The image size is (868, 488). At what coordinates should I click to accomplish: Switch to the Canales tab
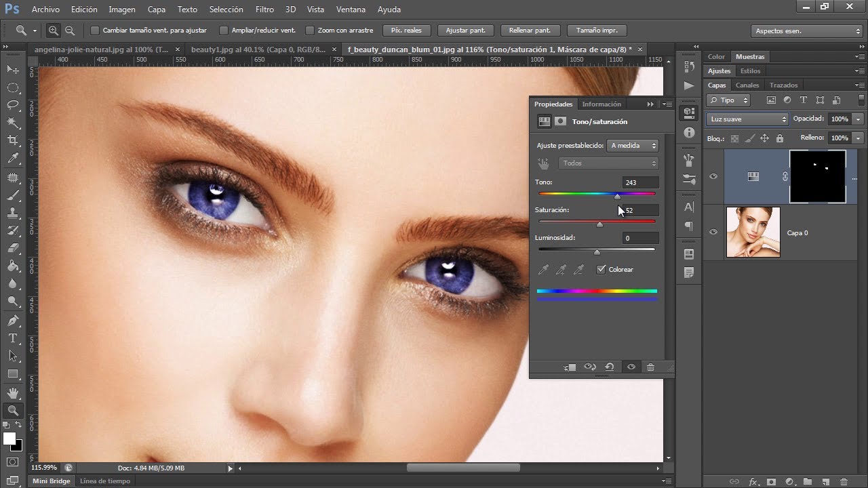coord(747,85)
